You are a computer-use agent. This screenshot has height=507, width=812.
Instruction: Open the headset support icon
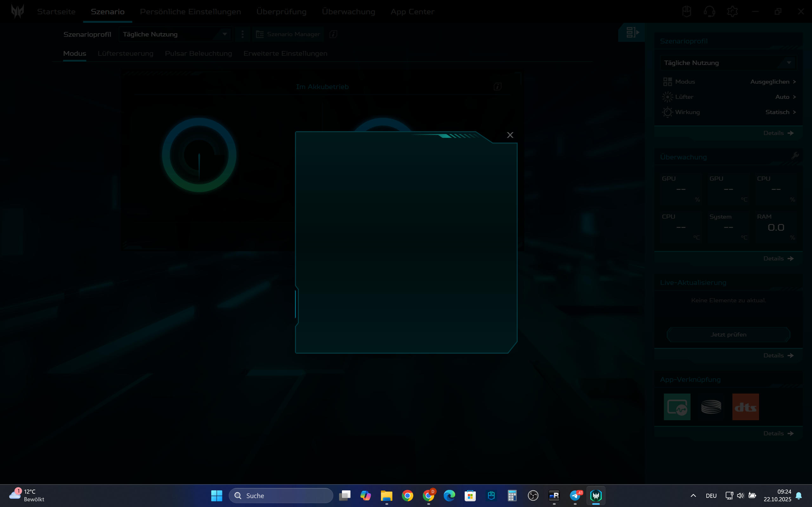click(709, 12)
